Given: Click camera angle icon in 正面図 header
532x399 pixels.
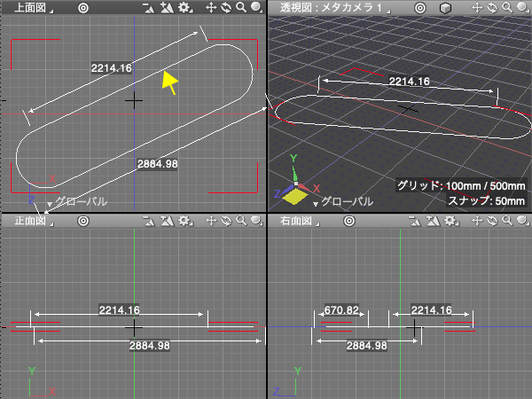Looking at the screenshot, I should click(148, 221).
